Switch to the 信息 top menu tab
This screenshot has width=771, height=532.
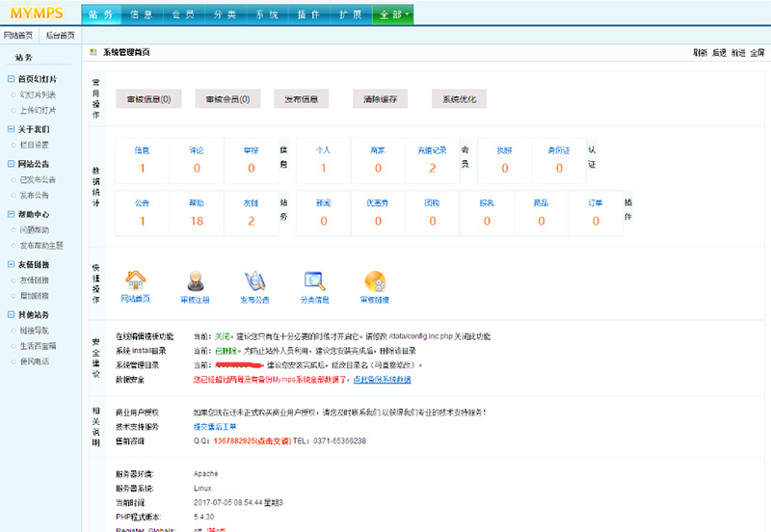click(141, 15)
